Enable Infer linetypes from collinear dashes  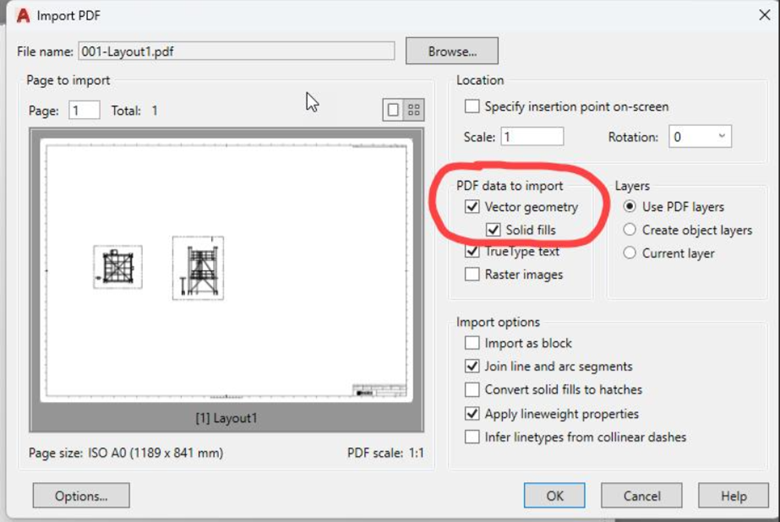tap(472, 437)
